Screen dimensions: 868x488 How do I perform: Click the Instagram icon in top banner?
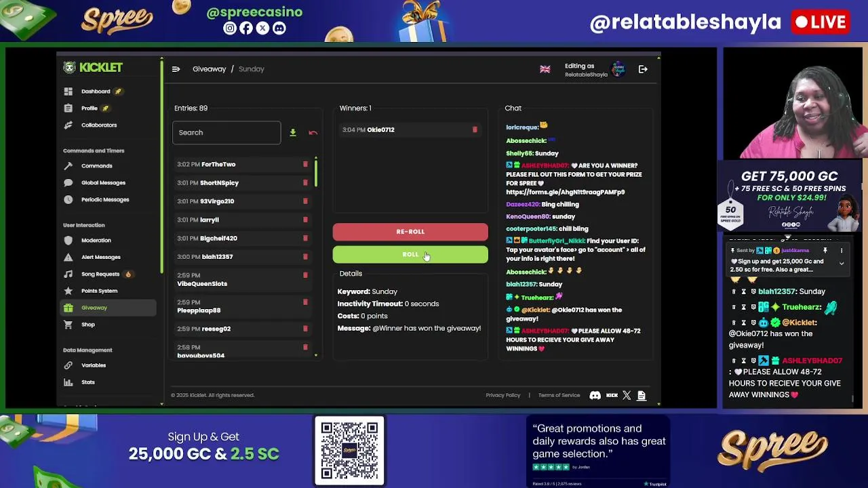coord(230,28)
